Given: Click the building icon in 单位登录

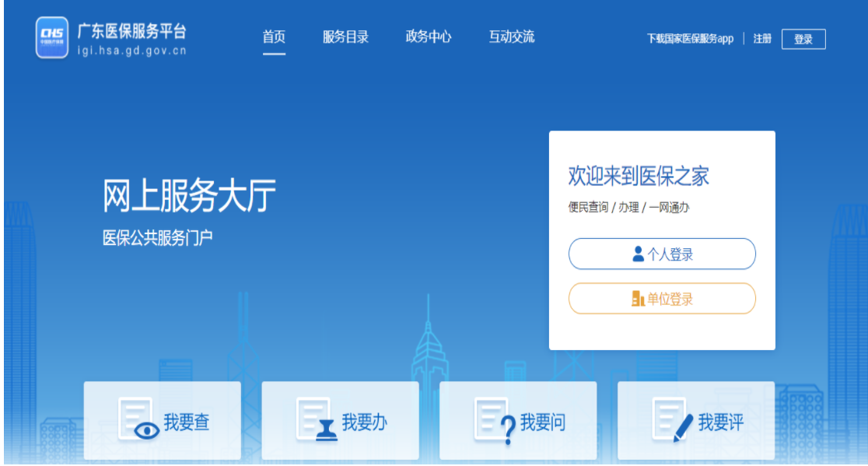Looking at the screenshot, I should [x=638, y=299].
